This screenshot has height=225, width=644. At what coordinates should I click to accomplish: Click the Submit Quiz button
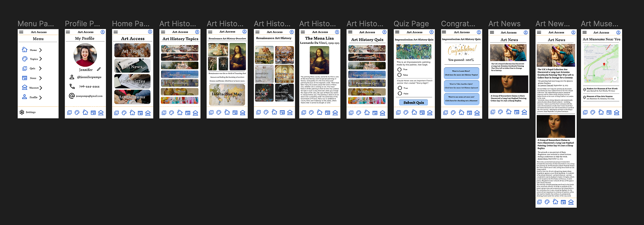pos(414,102)
